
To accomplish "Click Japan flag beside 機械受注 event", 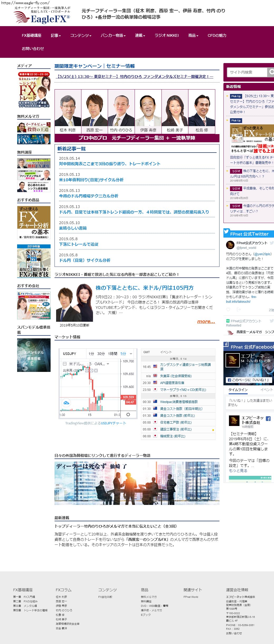I will (x=155, y=436).
